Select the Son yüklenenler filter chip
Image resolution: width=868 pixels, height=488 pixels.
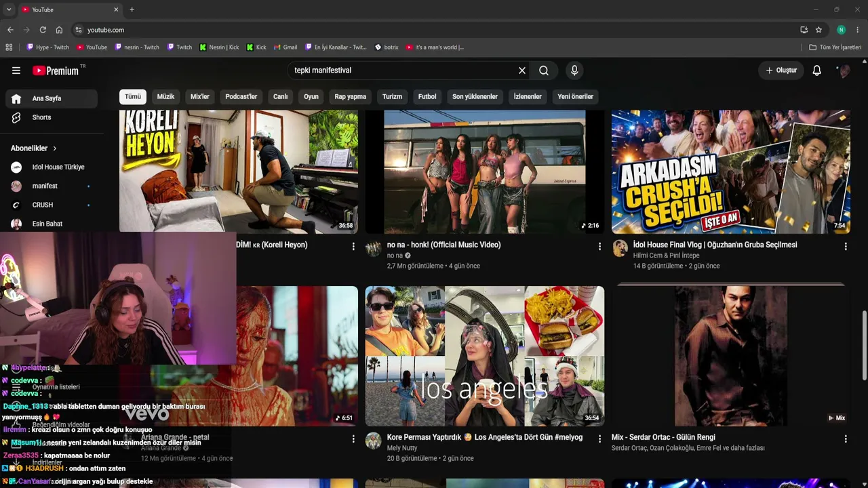pyautogui.click(x=475, y=96)
